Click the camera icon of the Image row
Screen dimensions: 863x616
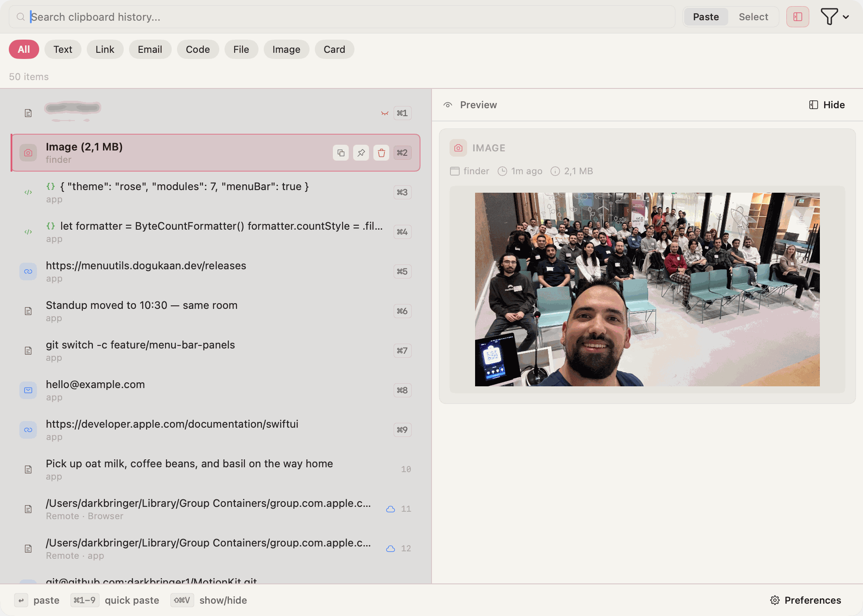28,153
